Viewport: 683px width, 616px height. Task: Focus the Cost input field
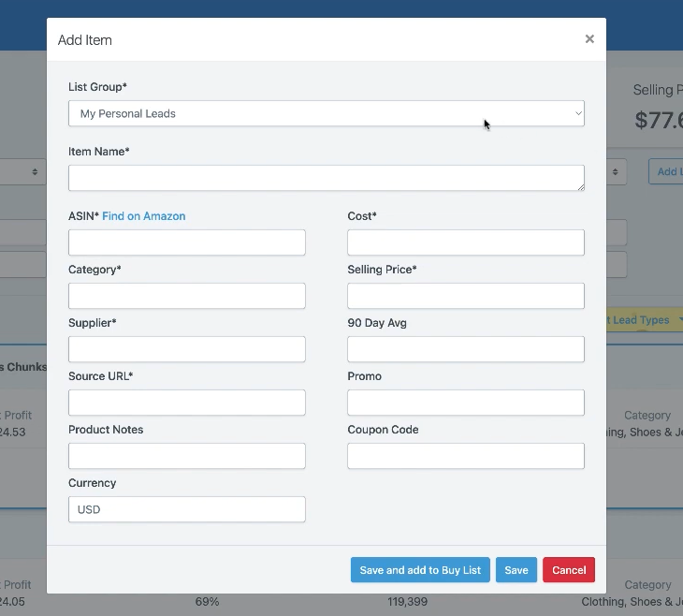(466, 242)
